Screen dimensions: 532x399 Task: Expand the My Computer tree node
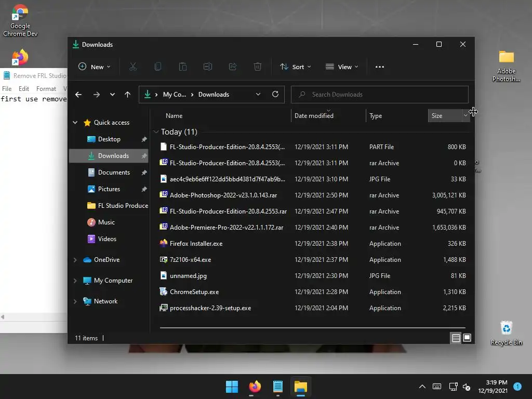pyautogui.click(x=75, y=281)
